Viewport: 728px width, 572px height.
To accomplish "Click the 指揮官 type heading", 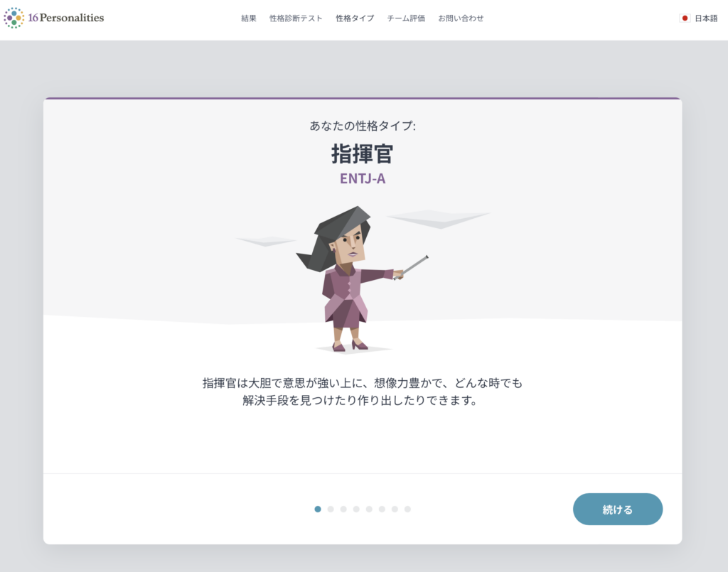I will tap(363, 153).
